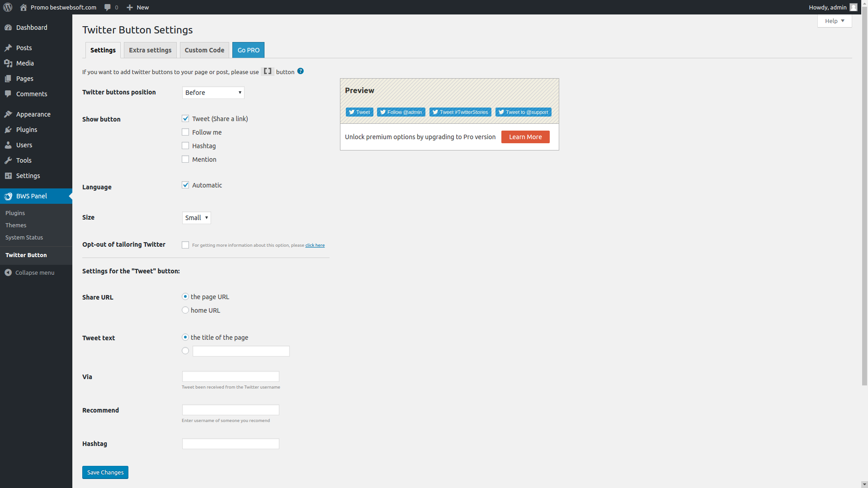Screen dimensions: 868x488
Task: Open BWS Panel Plugins submenu item
Action: pyautogui.click(x=15, y=213)
